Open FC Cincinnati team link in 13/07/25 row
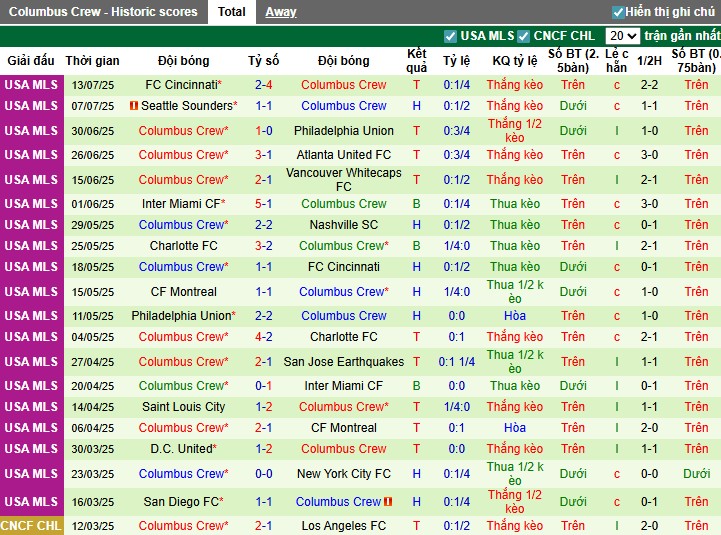Image resolution: width=721 pixels, height=535 pixels. pos(183,85)
